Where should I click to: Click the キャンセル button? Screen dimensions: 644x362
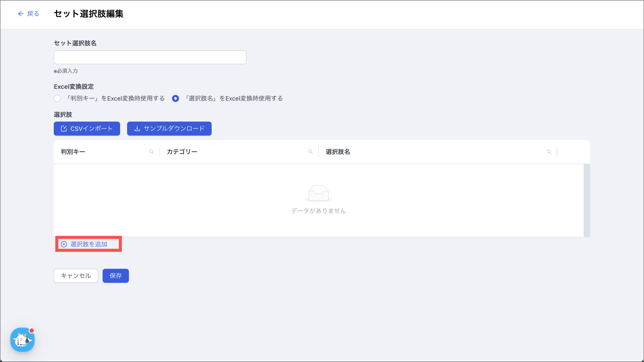coord(76,276)
